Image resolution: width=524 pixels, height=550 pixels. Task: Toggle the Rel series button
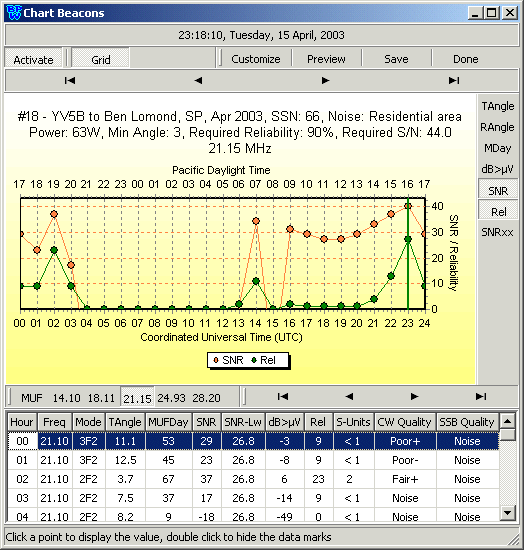pyautogui.click(x=498, y=211)
